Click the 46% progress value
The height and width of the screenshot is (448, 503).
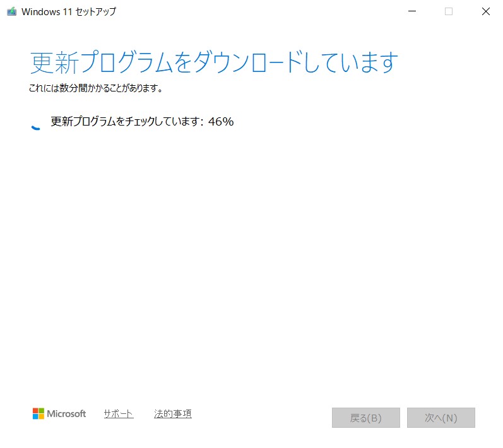(x=221, y=122)
